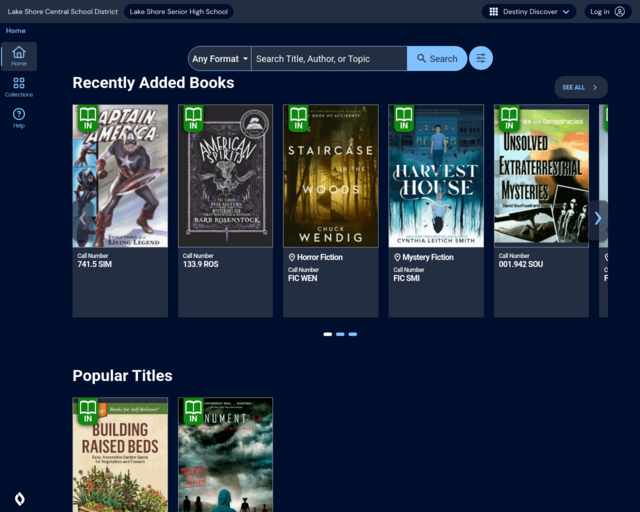640x512 pixels.
Task: Click the Log in button
Action: pos(608,11)
